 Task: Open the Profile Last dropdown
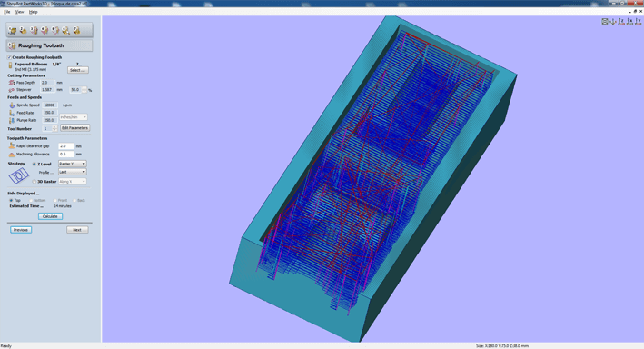[x=73, y=172]
